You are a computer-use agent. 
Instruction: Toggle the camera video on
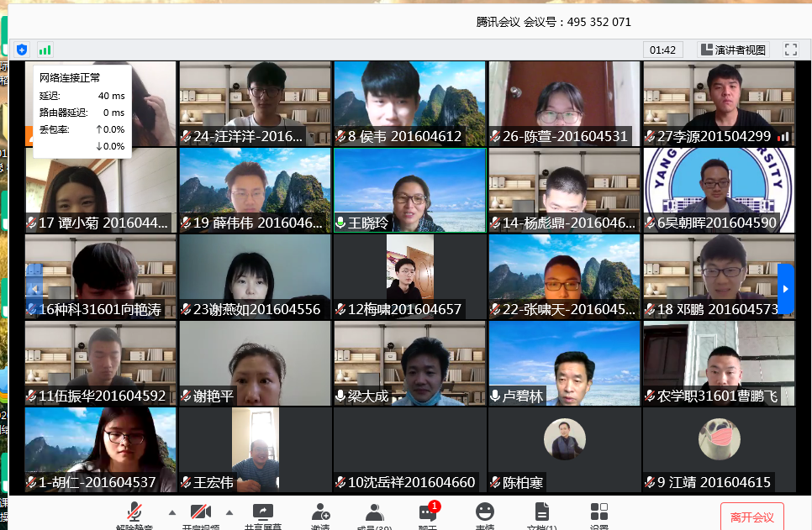pos(200,514)
